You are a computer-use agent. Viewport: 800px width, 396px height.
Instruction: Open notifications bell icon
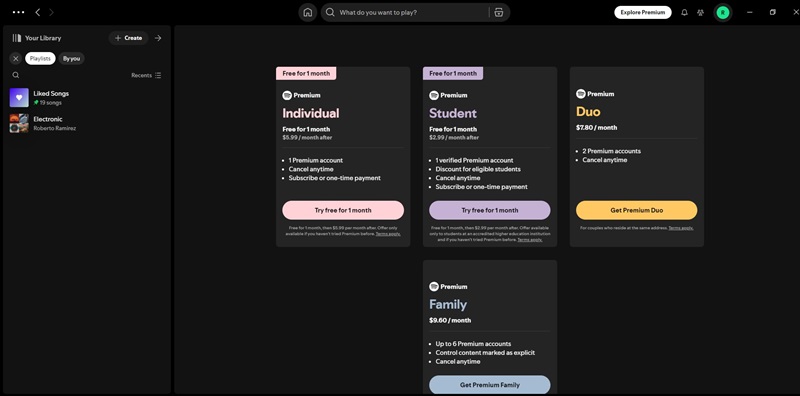tap(685, 12)
